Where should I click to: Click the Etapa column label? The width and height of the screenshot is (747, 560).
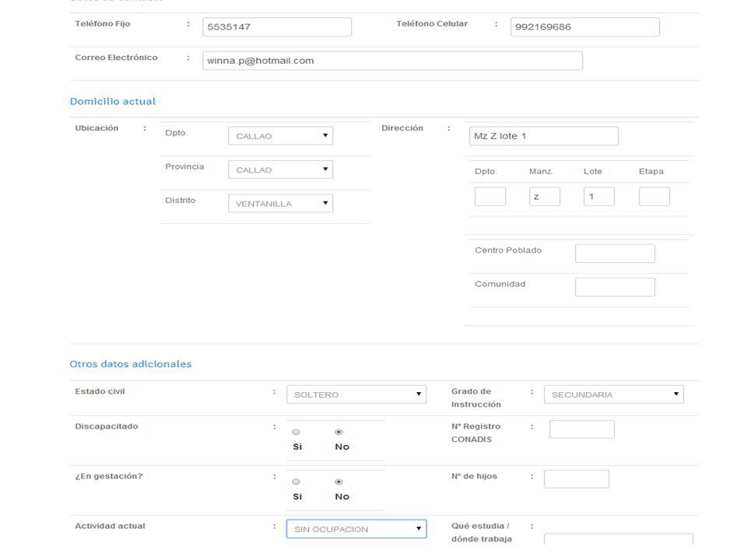(x=651, y=171)
